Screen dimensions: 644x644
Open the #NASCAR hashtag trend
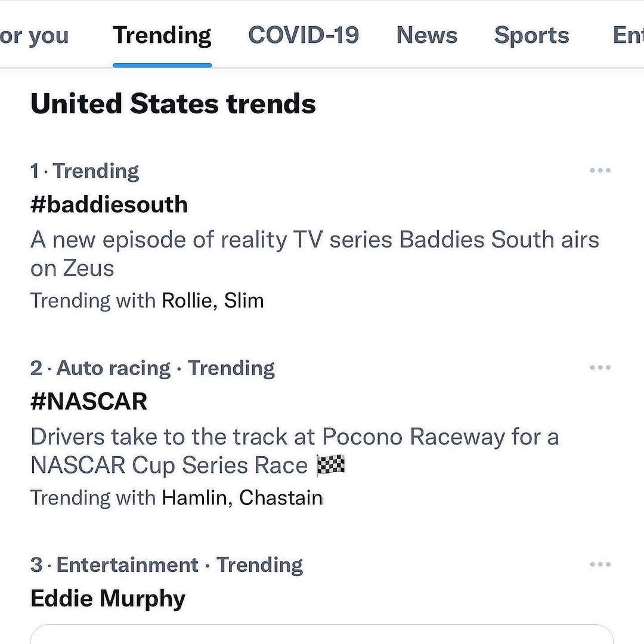click(89, 401)
